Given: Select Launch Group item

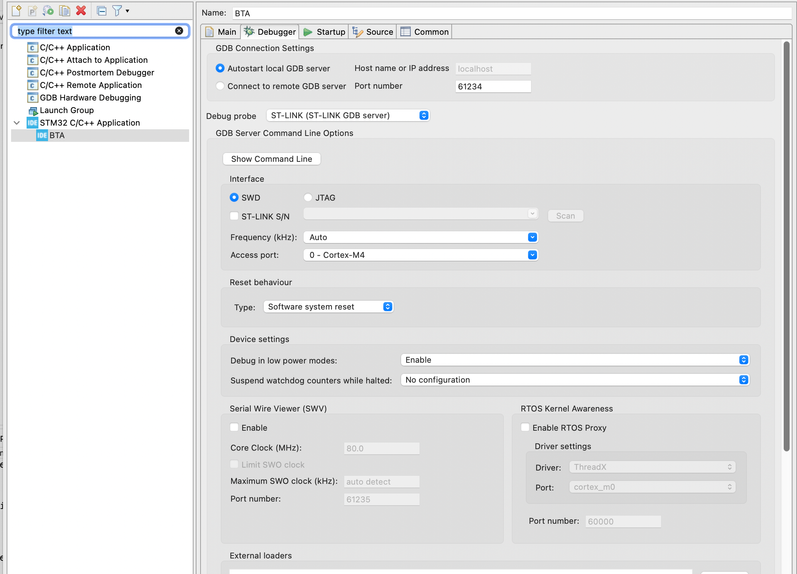Looking at the screenshot, I should [67, 110].
